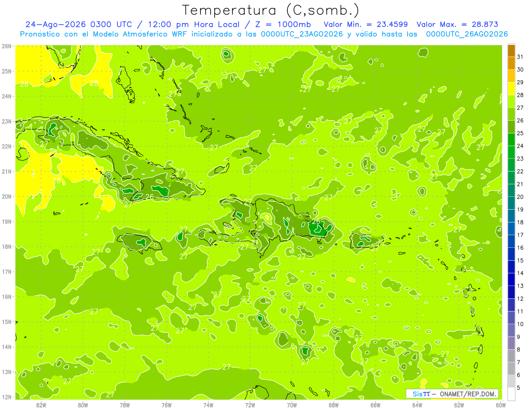Click the longitude label '76W'
Screen dimensions: 532x411
[x=166, y=405]
